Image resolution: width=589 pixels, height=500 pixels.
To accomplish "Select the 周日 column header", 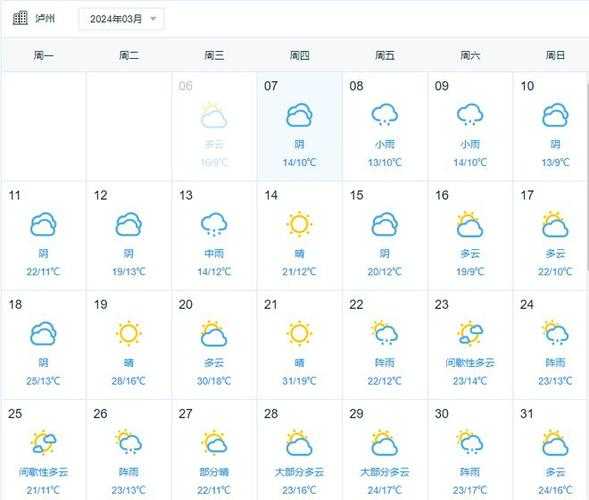I will 555,56.
